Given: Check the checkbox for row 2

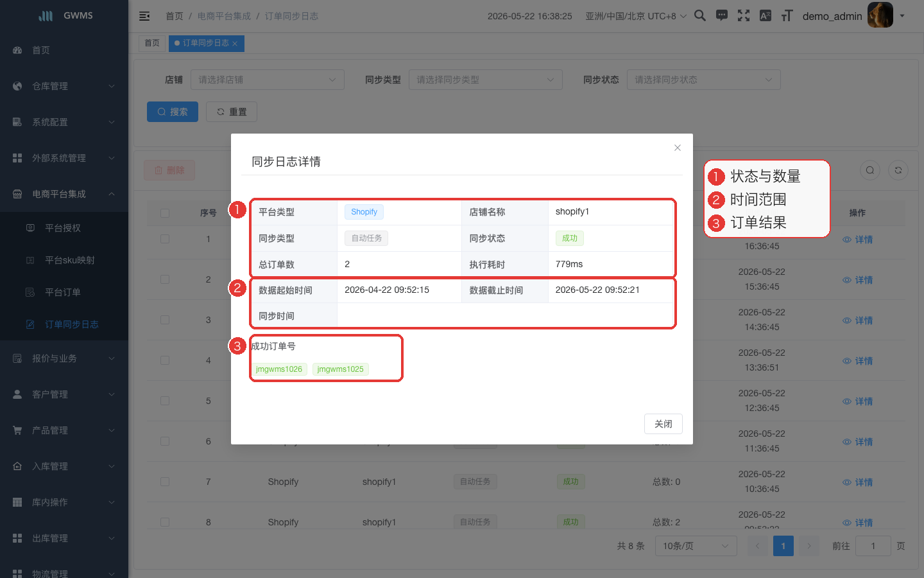Looking at the screenshot, I should [x=165, y=279].
